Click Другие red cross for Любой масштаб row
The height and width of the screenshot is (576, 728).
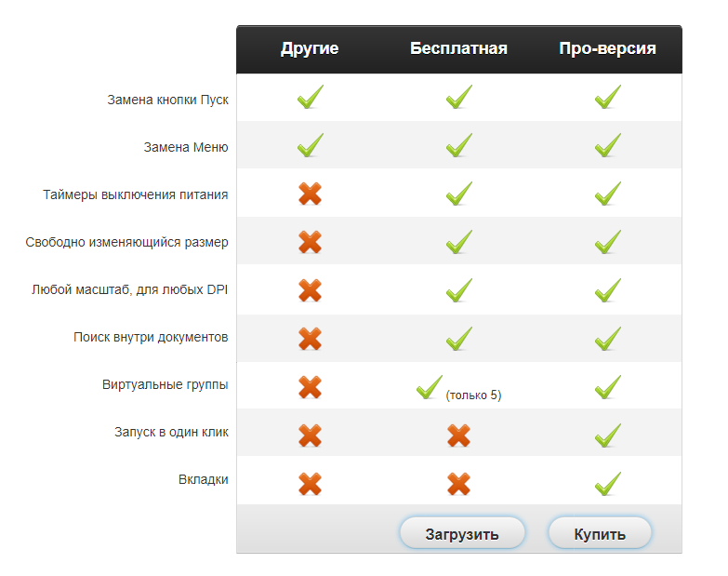pos(310,290)
